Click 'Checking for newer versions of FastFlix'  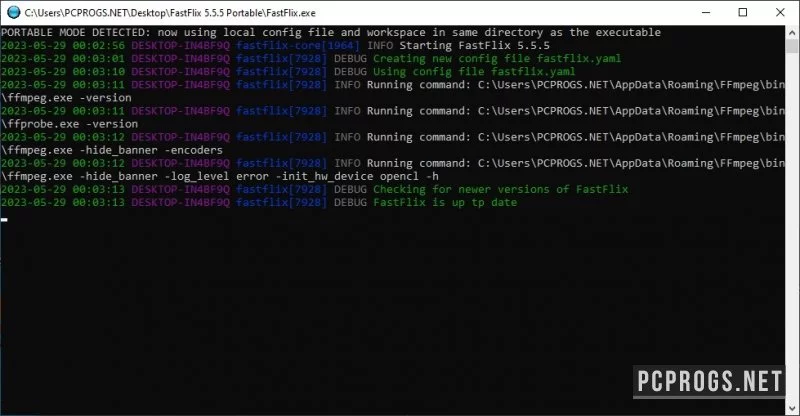pyautogui.click(x=501, y=189)
